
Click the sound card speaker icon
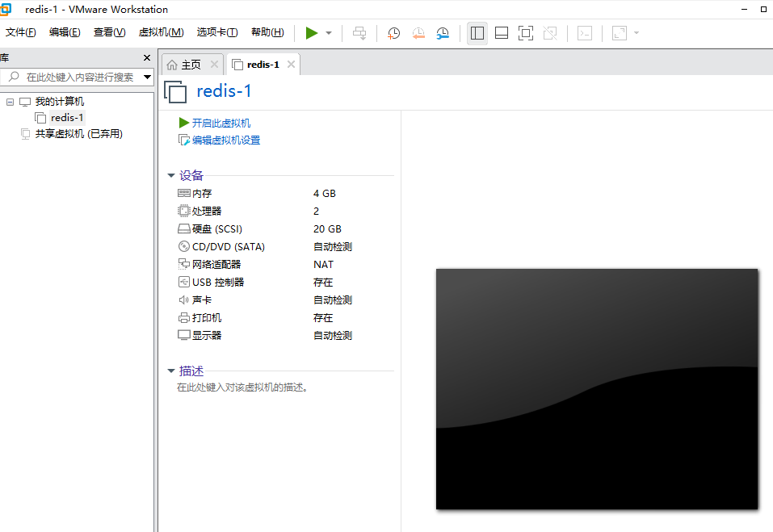coord(184,300)
